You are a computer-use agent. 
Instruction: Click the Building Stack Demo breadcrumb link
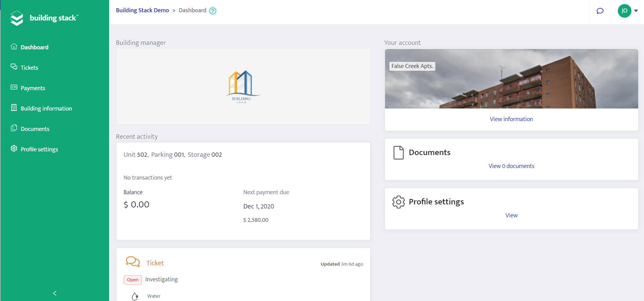pyautogui.click(x=142, y=10)
